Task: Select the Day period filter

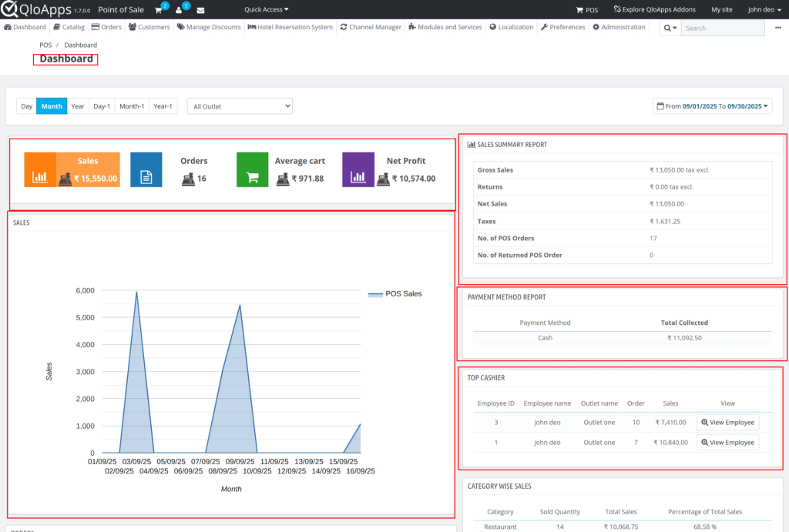Action: click(27, 106)
